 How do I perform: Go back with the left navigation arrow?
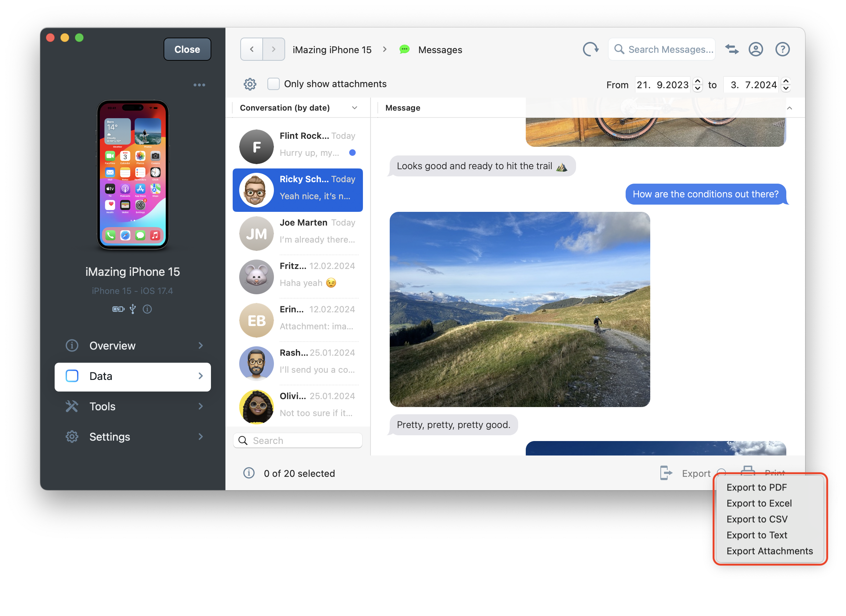(252, 49)
